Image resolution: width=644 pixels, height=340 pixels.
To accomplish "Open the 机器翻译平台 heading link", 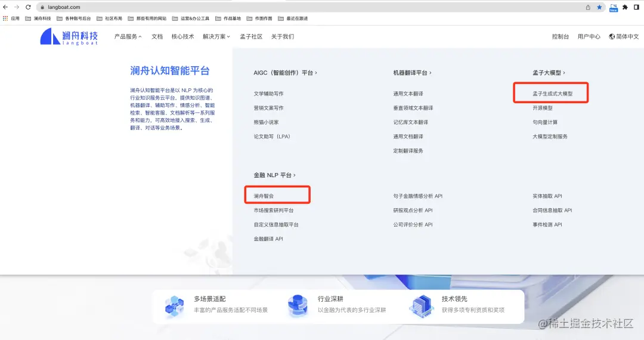I will pyautogui.click(x=412, y=73).
